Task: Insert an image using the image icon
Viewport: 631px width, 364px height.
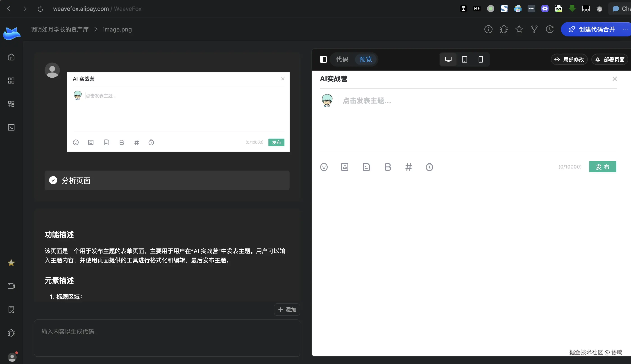Action: (345, 167)
